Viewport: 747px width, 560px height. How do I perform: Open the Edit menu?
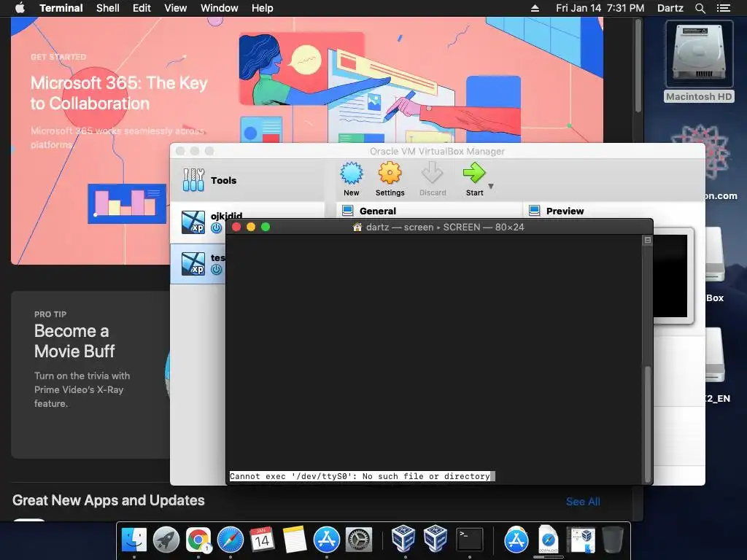142,8
